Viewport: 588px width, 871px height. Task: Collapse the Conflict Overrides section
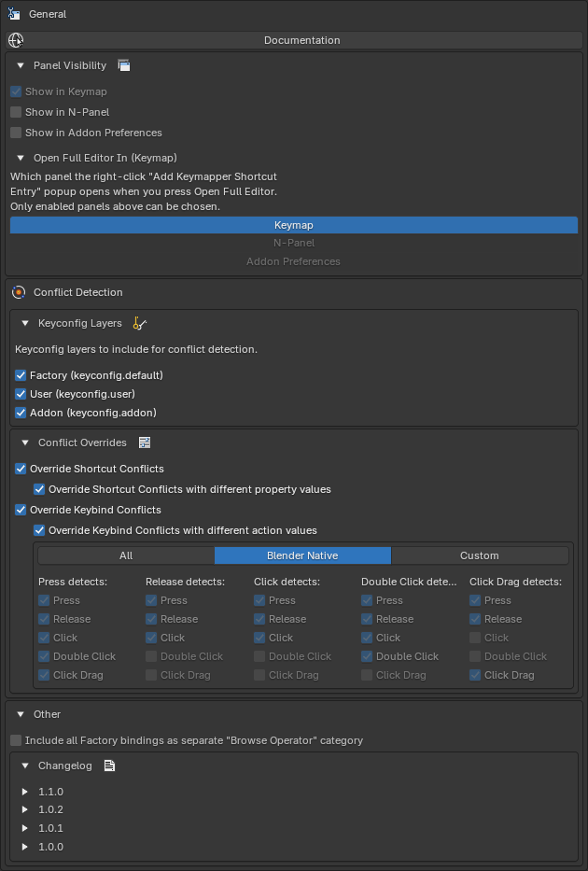click(x=25, y=443)
